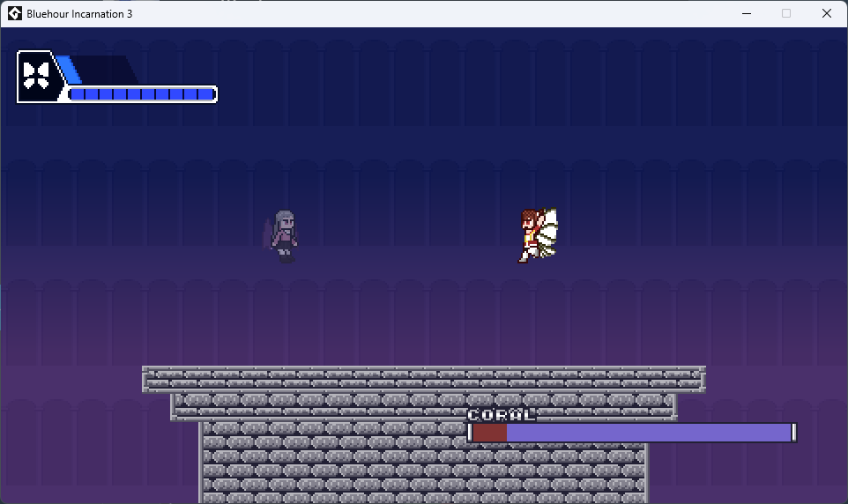Click the butterfly emblem in player HUD
The height and width of the screenshot is (504, 848).
[x=36, y=76]
